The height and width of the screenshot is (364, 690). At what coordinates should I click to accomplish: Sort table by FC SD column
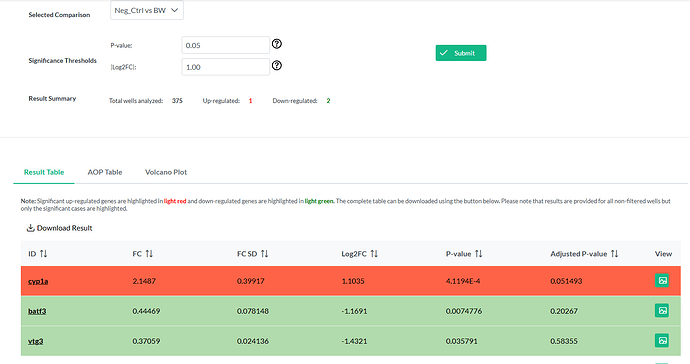pyautogui.click(x=264, y=254)
